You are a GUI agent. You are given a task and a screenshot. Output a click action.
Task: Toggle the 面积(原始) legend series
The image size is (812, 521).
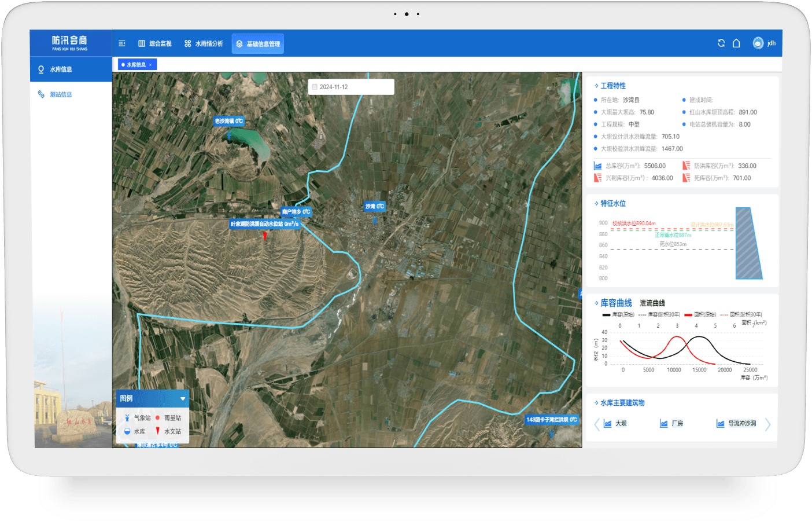[700, 315]
